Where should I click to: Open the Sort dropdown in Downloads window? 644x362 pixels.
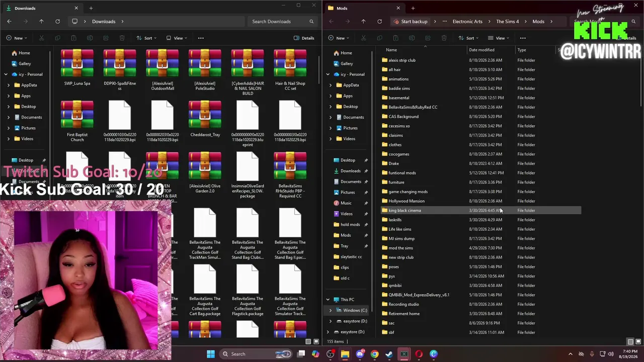pos(146,38)
